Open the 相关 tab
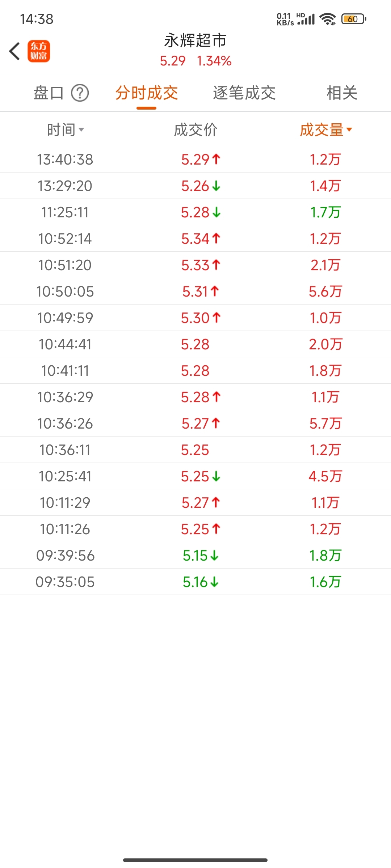The width and height of the screenshot is (391, 868). (x=342, y=93)
